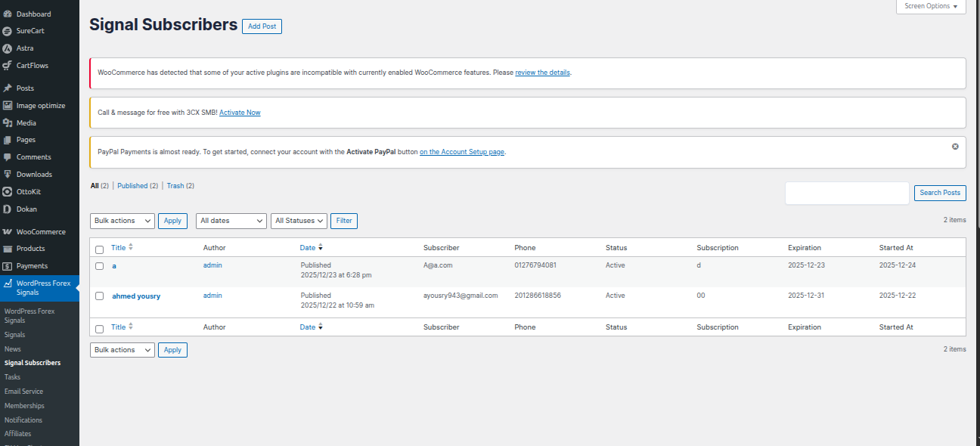The height and width of the screenshot is (446, 980).
Task: Open the All Statuses dropdown
Action: point(299,221)
